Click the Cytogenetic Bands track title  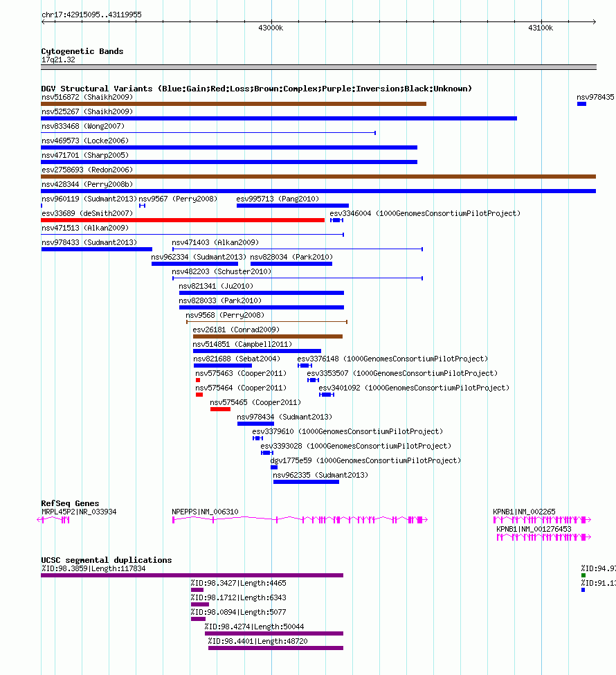82,51
